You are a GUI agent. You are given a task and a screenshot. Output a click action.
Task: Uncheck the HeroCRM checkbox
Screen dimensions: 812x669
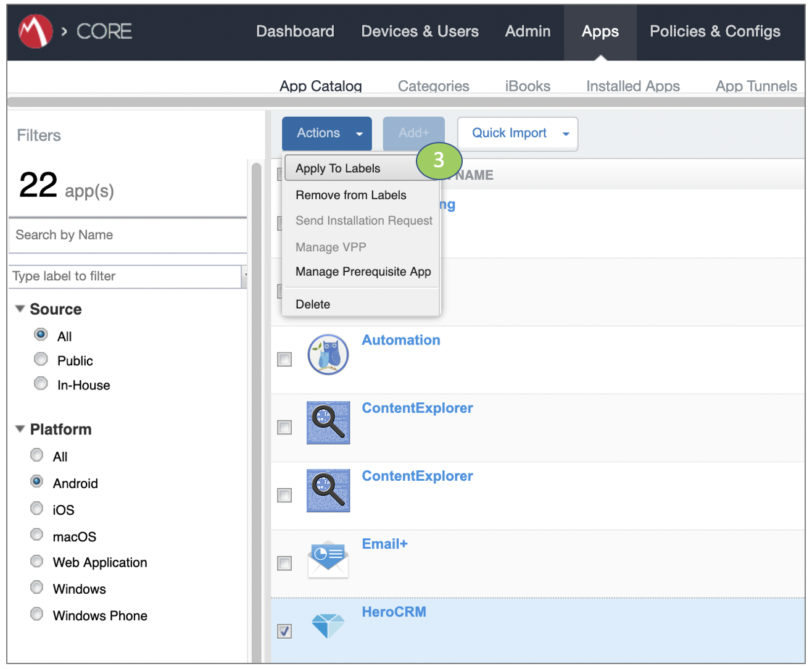click(284, 631)
